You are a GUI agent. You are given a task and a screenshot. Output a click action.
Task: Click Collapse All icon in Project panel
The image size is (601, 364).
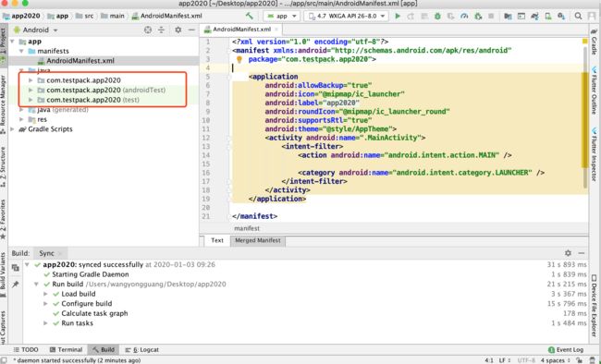(x=162, y=30)
